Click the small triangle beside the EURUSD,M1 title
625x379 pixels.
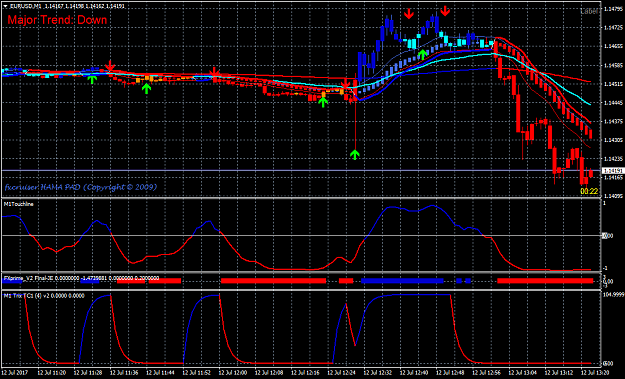[5, 6]
